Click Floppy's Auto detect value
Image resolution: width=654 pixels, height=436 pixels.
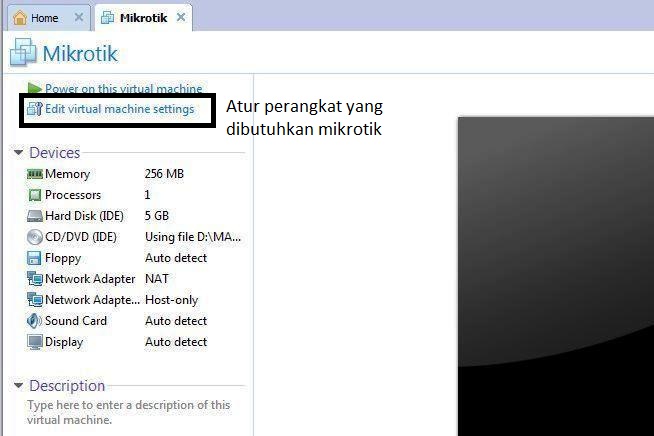[176, 258]
